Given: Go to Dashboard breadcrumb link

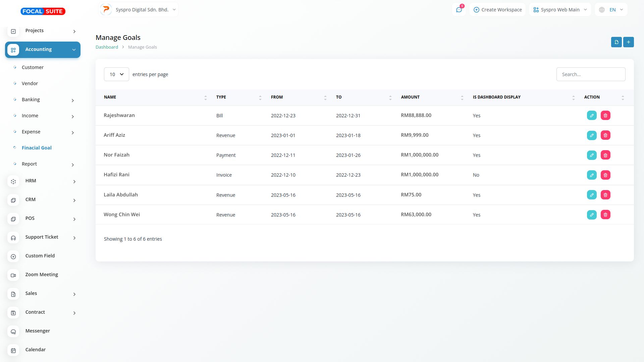Looking at the screenshot, I should 107,47.
